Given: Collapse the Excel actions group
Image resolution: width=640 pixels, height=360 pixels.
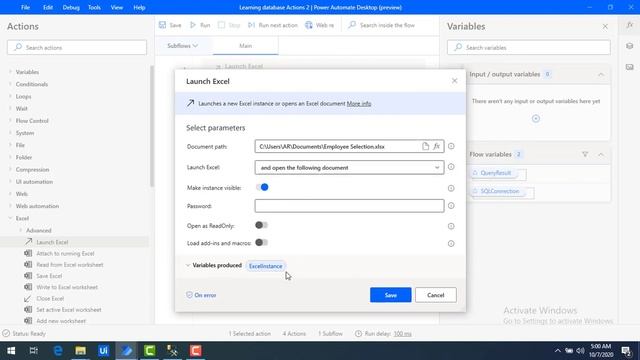Looking at the screenshot, I should click(10, 218).
